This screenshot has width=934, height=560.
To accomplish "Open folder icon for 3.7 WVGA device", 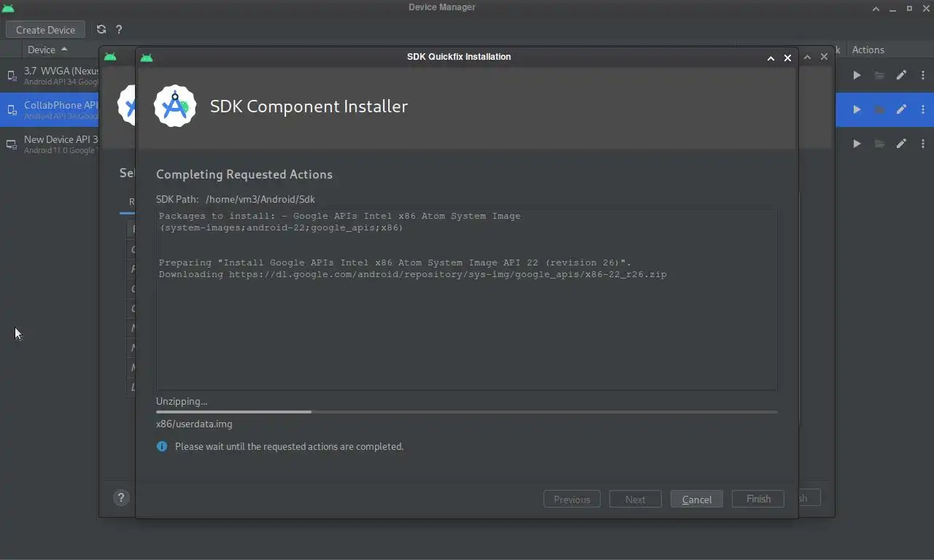I will coord(879,75).
